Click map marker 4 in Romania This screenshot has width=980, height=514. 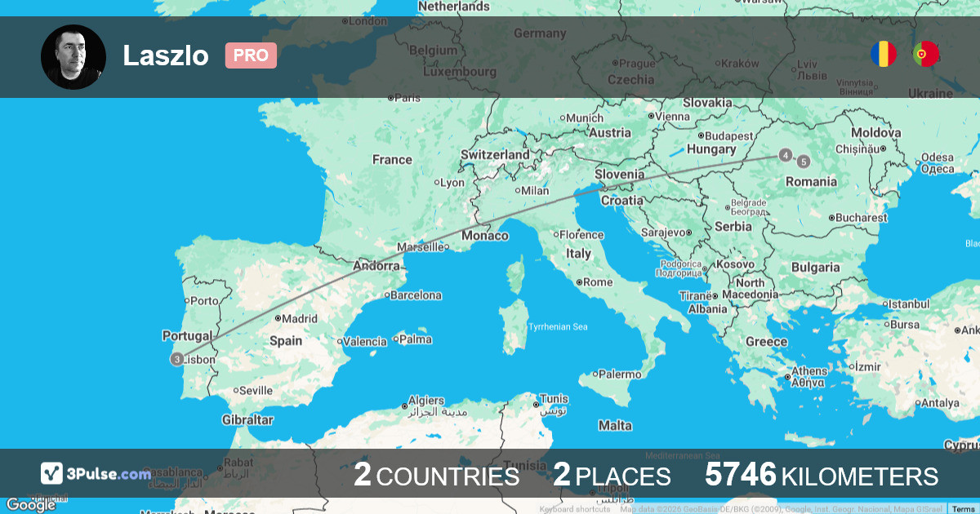[785, 155]
